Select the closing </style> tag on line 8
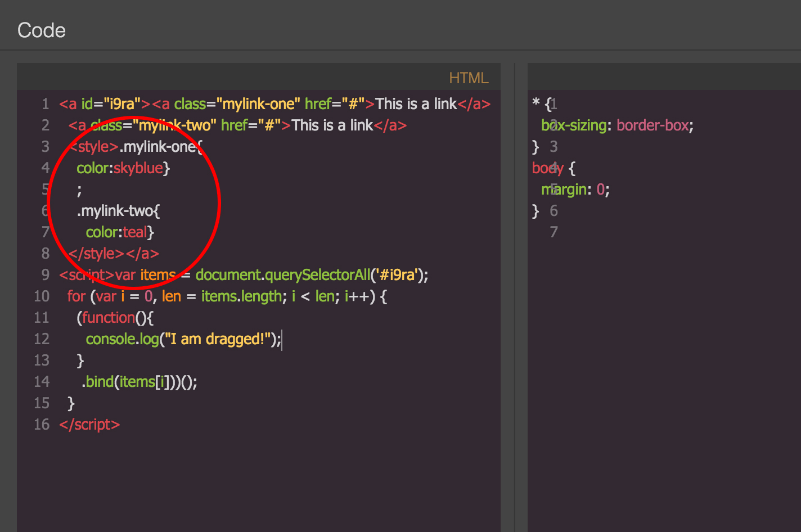 click(x=96, y=253)
